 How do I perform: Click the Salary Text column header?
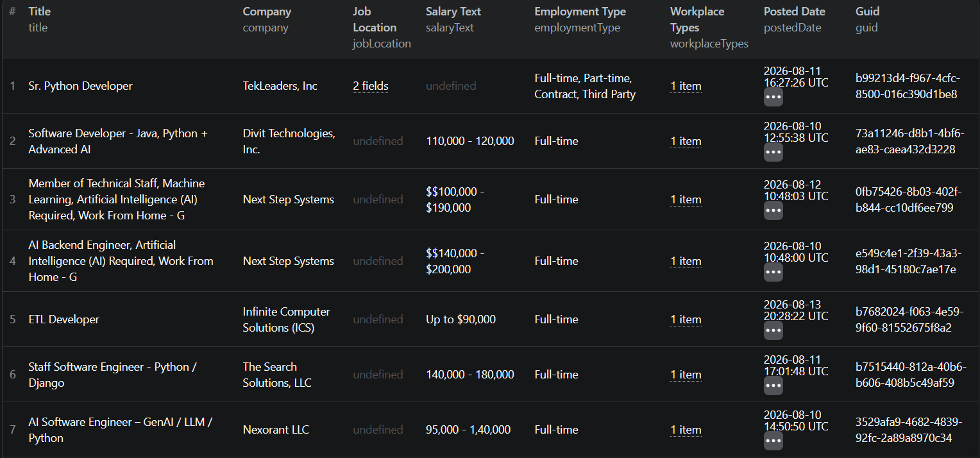453,12
